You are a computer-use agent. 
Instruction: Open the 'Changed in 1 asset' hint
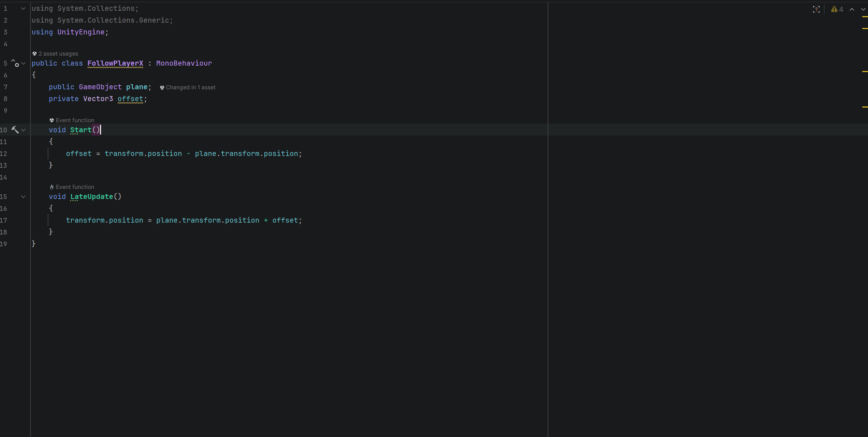click(x=190, y=87)
